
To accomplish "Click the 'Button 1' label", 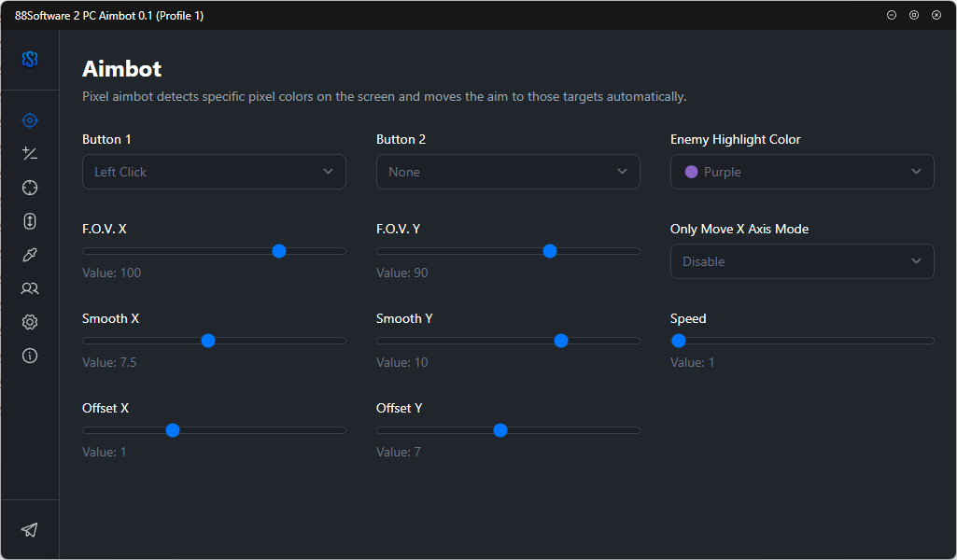I will [x=106, y=139].
